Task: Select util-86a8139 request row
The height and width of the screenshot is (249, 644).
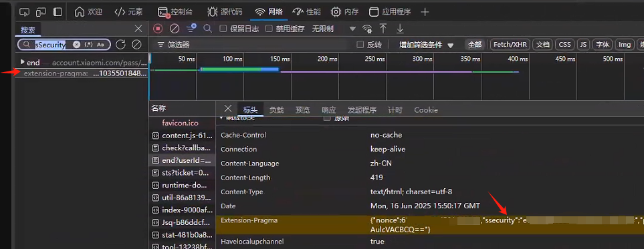Action: [181, 198]
